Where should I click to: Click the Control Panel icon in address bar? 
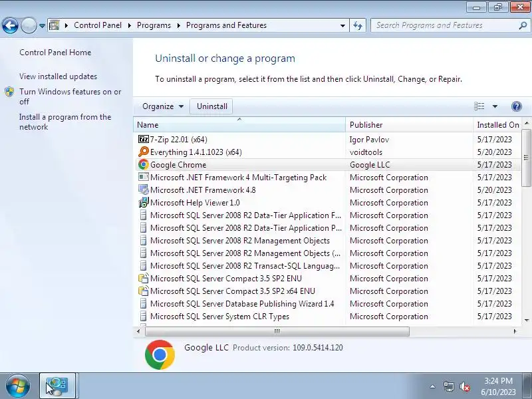pyautogui.click(x=55, y=25)
